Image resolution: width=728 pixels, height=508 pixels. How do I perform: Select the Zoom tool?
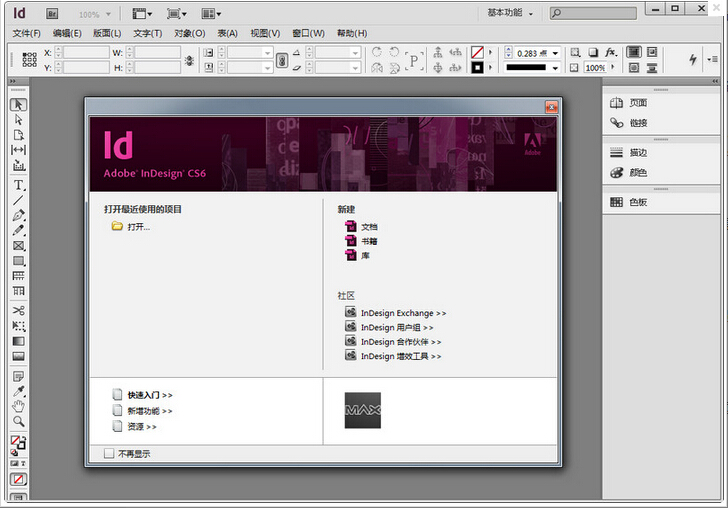coord(19,422)
